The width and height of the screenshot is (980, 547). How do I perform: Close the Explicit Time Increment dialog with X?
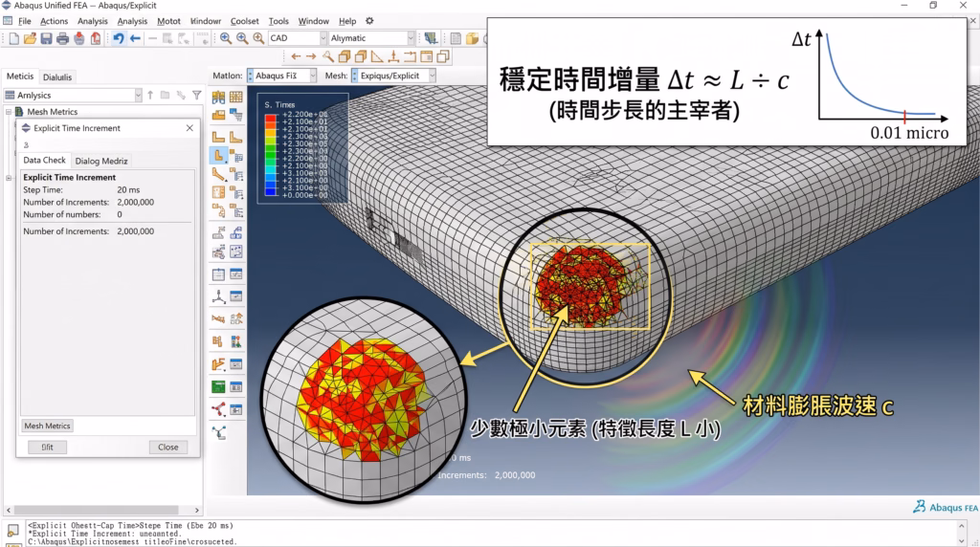189,128
